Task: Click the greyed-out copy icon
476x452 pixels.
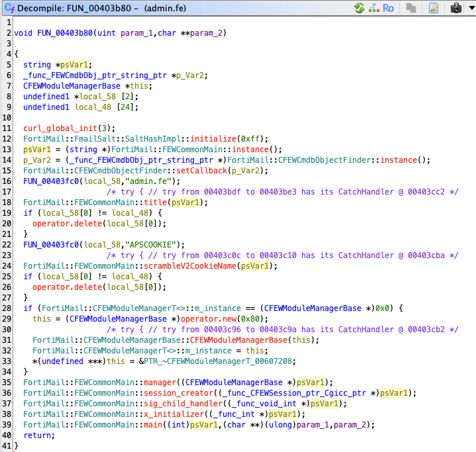Action: pyautogui.click(x=411, y=8)
